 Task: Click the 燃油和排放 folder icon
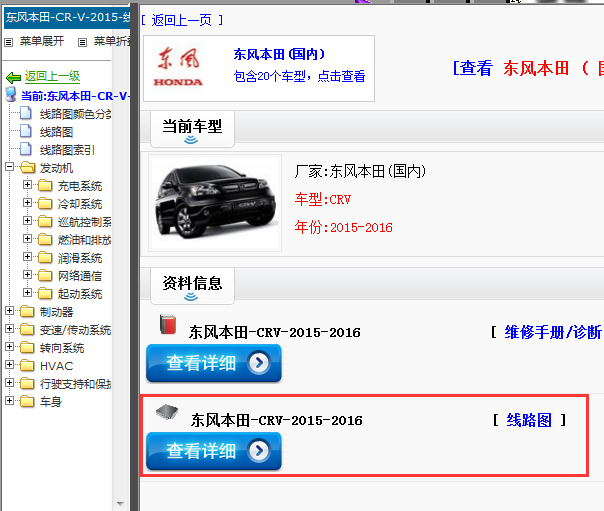coord(45,240)
